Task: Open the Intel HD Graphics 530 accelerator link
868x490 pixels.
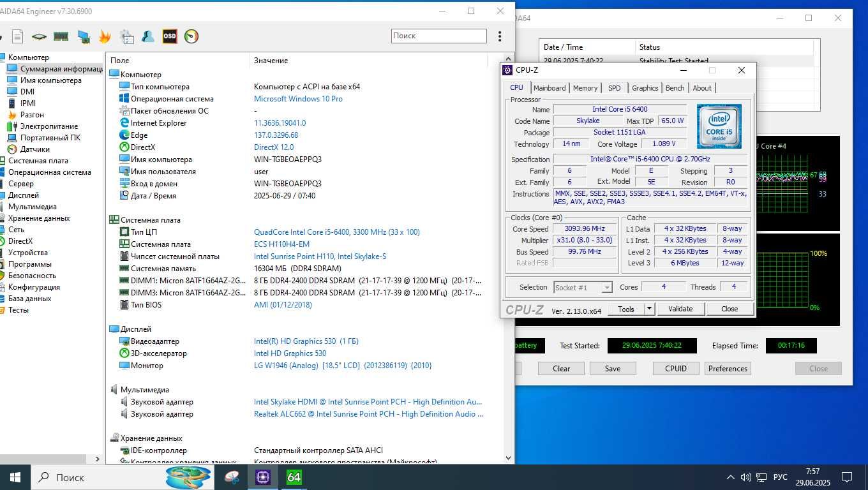Action: tap(290, 353)
